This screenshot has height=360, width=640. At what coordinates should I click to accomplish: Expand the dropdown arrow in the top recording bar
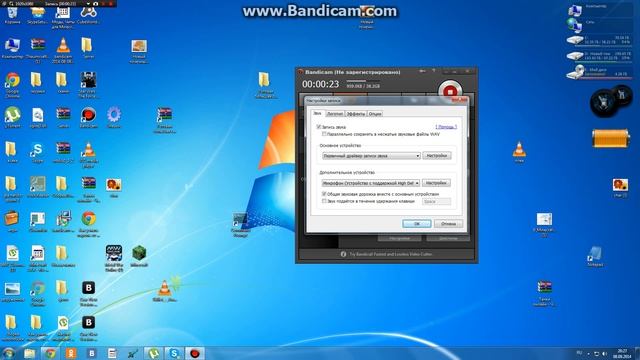88,3
